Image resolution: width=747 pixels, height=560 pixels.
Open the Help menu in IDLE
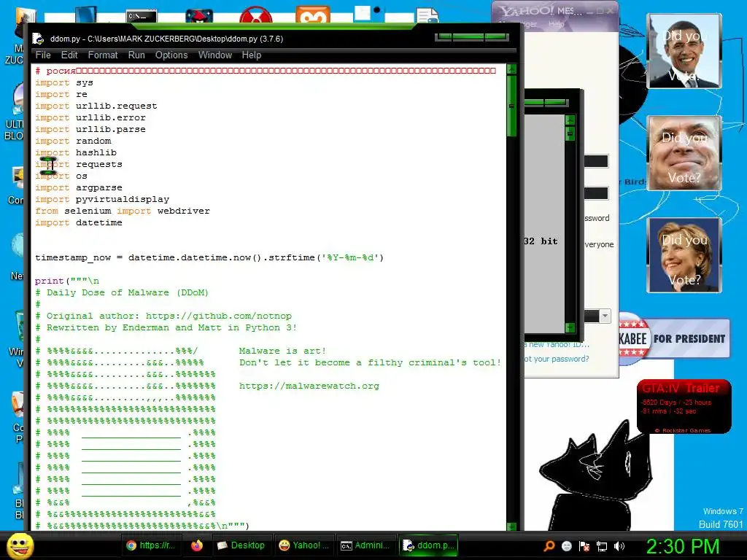[251, 55]
